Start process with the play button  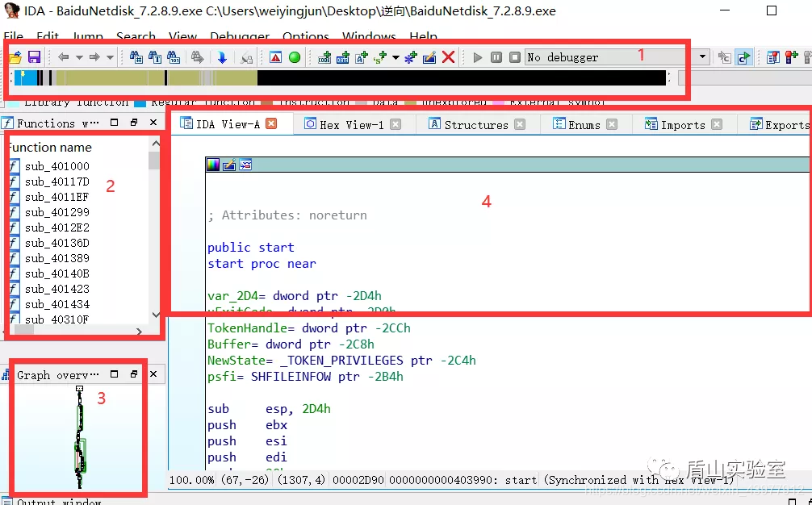(x=478, y=57)
